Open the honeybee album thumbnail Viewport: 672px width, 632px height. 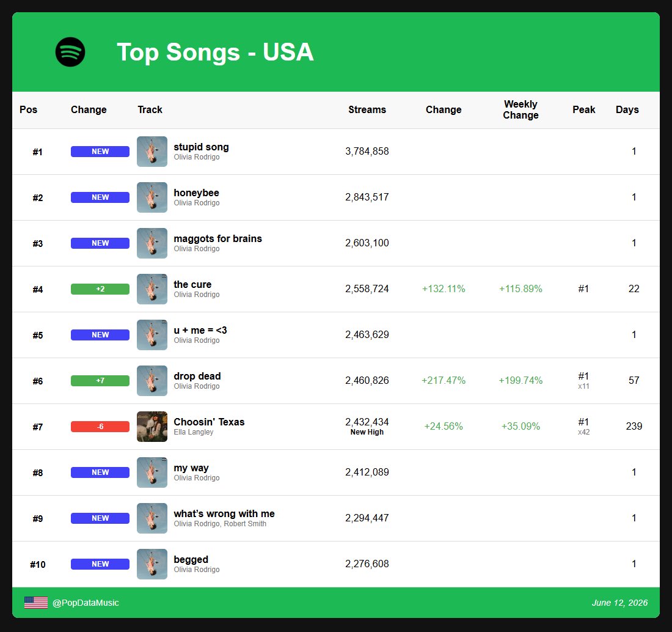tap(152, 197)
